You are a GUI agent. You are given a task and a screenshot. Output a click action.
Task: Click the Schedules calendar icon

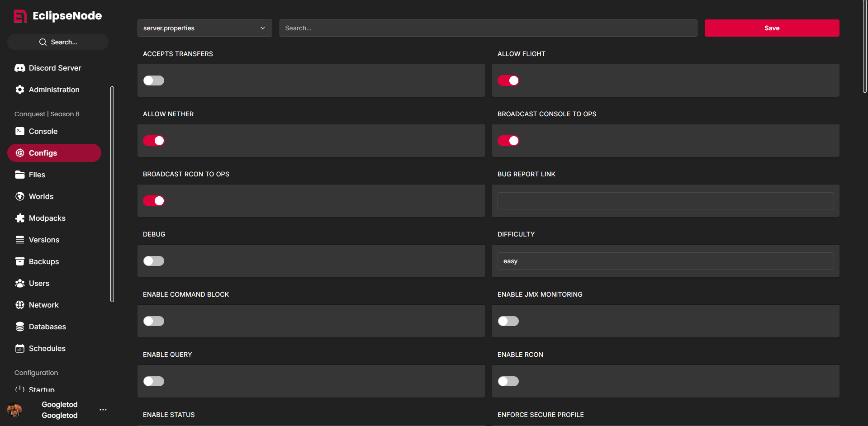pyautogui.click(x=20, y=348)
